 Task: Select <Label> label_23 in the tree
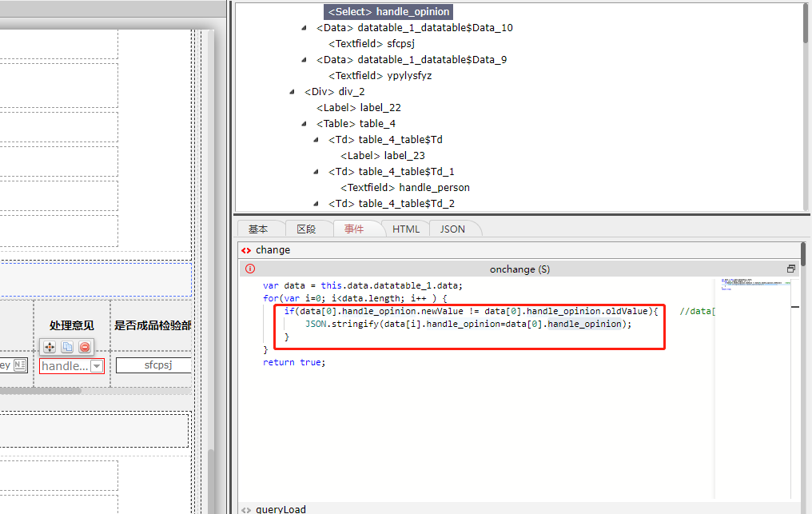pos(383,155)
